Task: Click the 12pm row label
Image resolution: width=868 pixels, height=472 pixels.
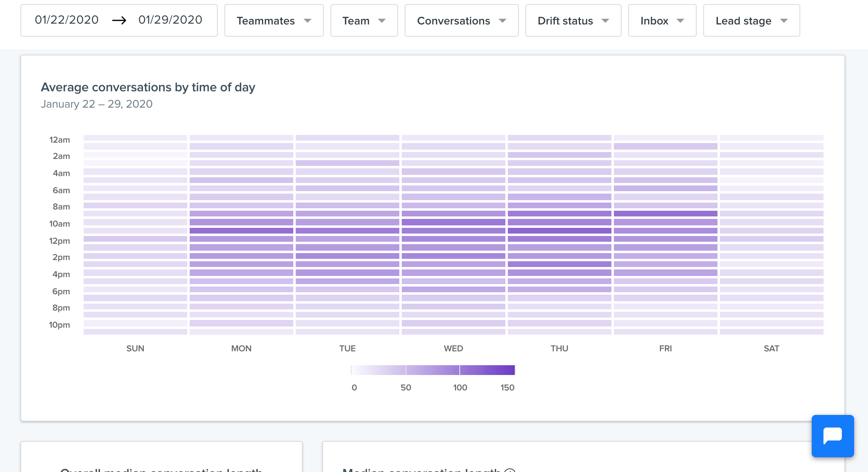Action: click(60, 241)
